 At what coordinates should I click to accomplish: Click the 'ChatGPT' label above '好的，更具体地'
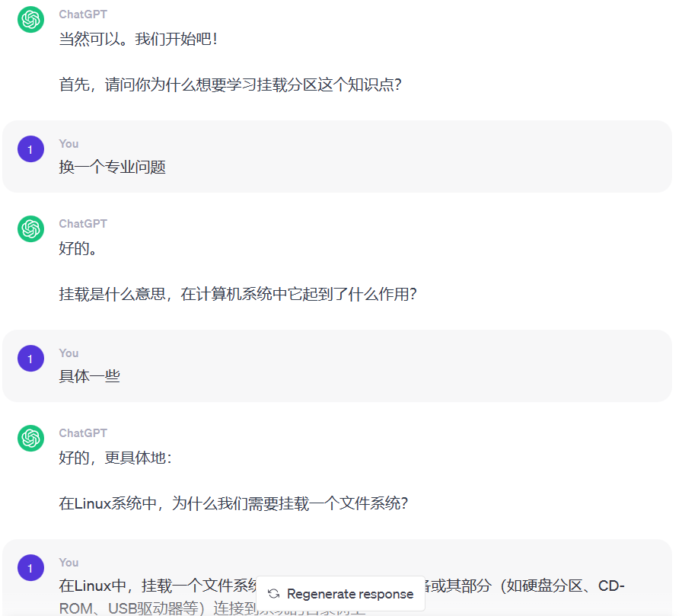tap(82, 432)
